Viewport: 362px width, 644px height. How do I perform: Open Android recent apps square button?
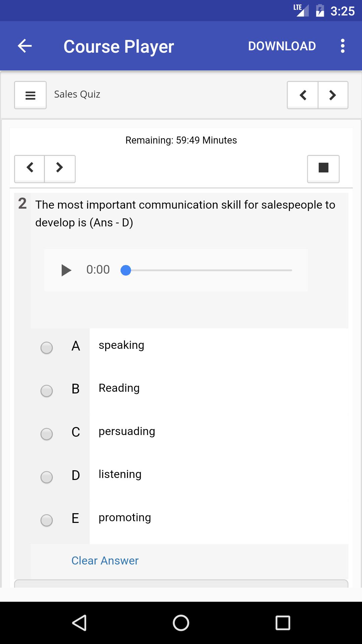click(283, 623)
